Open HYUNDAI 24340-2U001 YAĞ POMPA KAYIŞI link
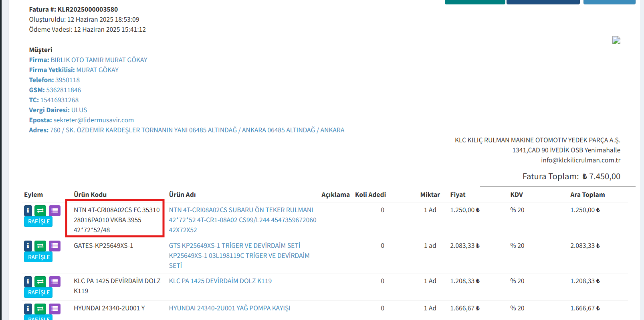This screenshot has height=320, width=644. (229, 308)
